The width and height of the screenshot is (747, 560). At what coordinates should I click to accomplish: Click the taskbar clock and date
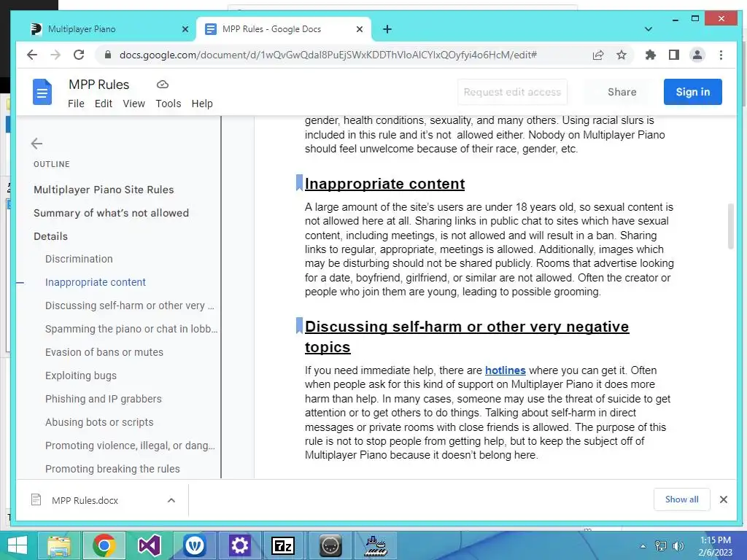click(x=716, y=546)
